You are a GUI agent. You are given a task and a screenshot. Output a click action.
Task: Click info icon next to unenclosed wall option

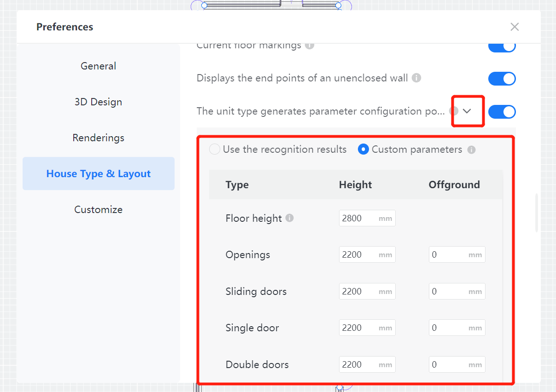coord(416,78)
